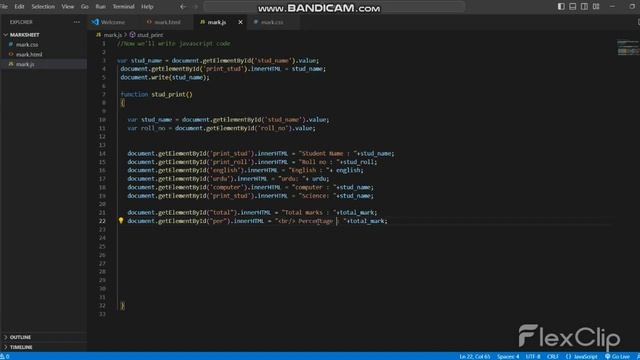This screenshot has height=360, width=640.
Task: Click the CRLF line ending status entry
Action: point(553,356)
